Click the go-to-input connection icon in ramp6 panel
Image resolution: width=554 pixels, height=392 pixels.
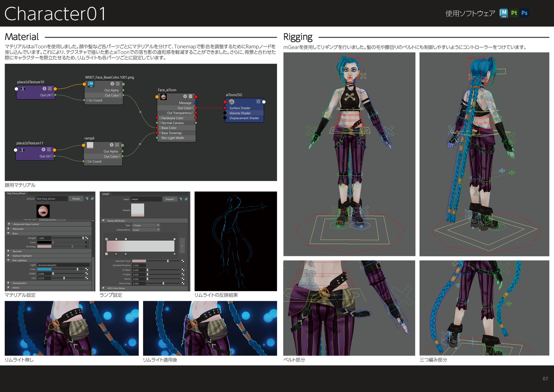tap(181, 199)
